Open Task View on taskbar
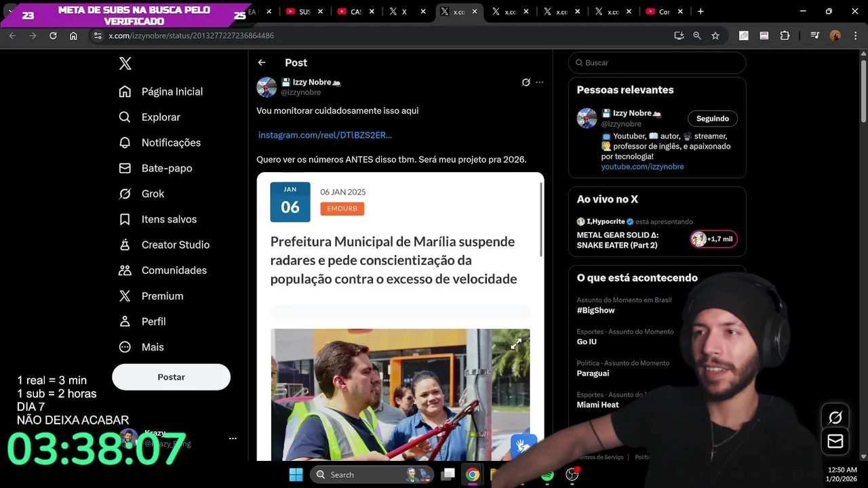 click(x=448, y=474)
